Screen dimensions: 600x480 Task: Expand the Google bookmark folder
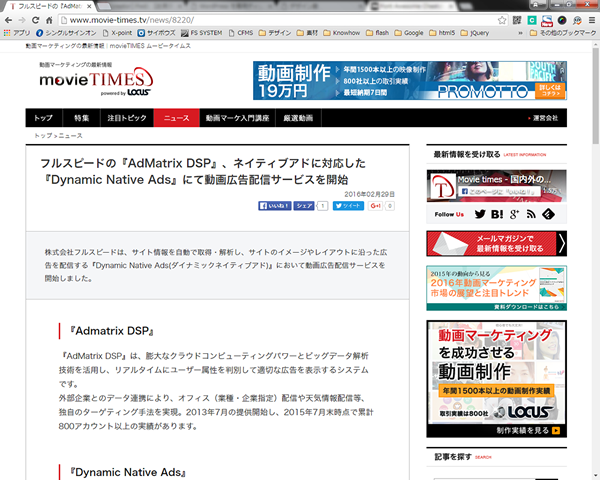point(409,33)
